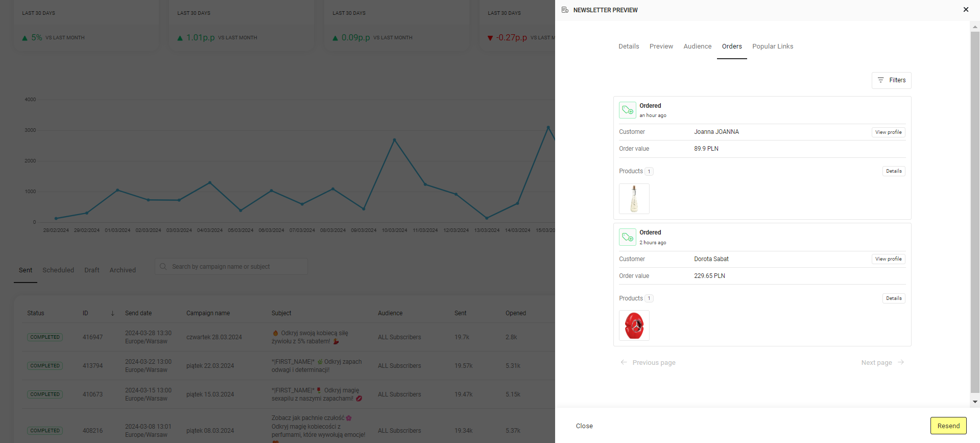This screenshot has width=980, height=443.
Task: Click the order icon for Joanna's order
Action: coord(628,110)
